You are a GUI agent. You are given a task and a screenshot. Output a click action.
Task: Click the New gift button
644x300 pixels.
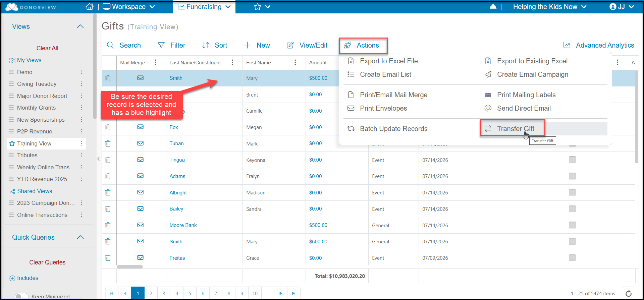click(x=257, y=45)
